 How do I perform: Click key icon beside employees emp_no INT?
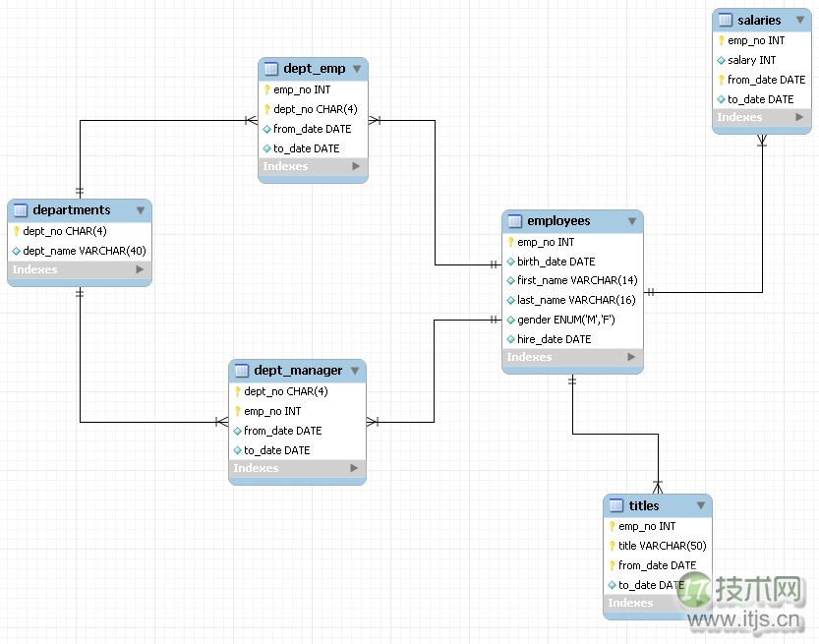point(511,242)
